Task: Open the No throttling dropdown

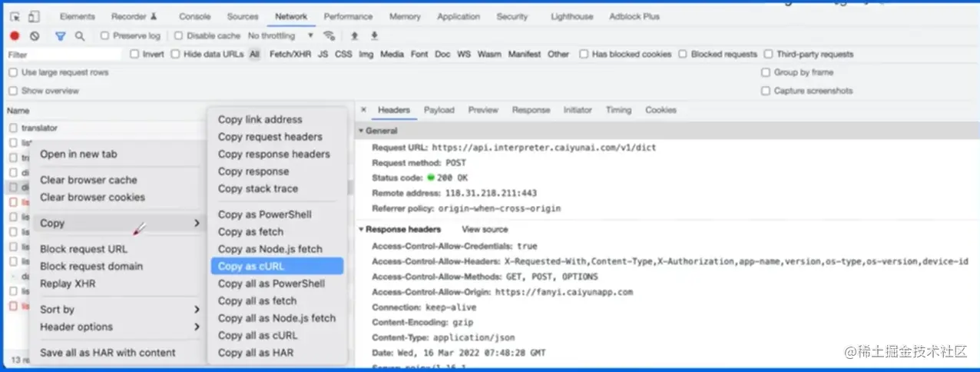Action: 280,35
